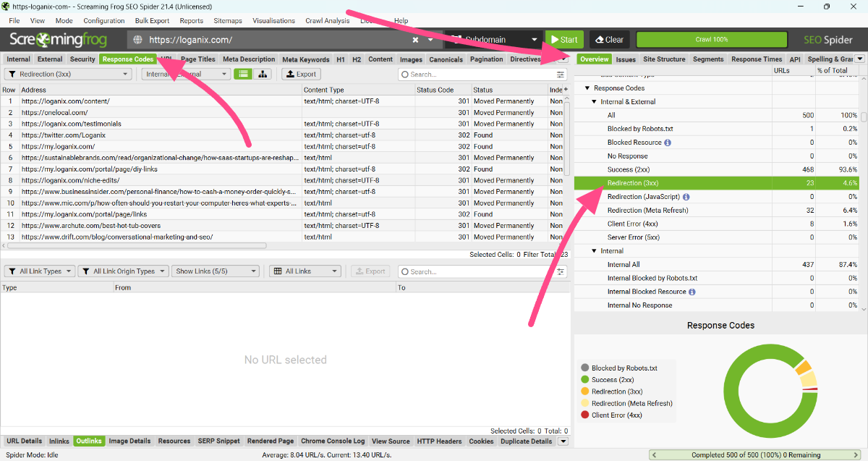Select the Client Error (4xx) row
Viewport: 868px width, 461px height.
pyautogui.click(x=716, y=224)
